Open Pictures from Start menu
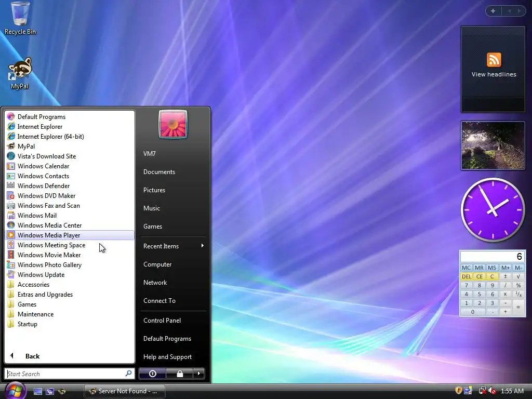 (x=173, y=190)
